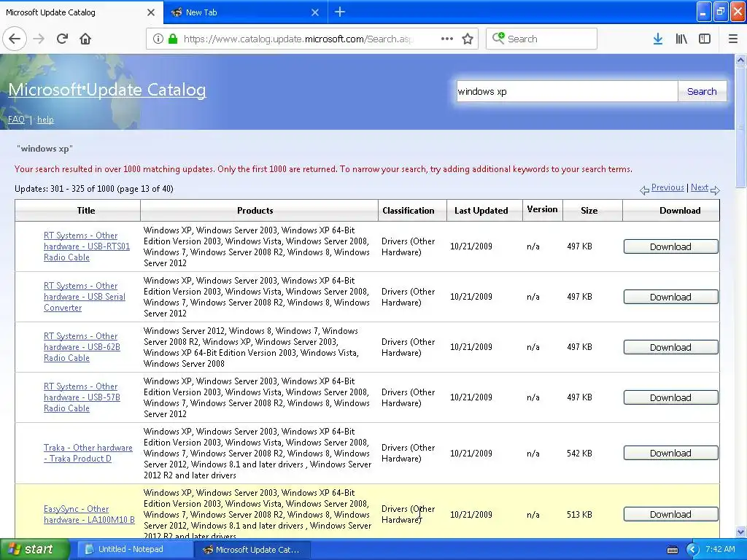This screenshot has width=747, height=560.
Task: Close the New Tab tab
Action: click(315, 12)
